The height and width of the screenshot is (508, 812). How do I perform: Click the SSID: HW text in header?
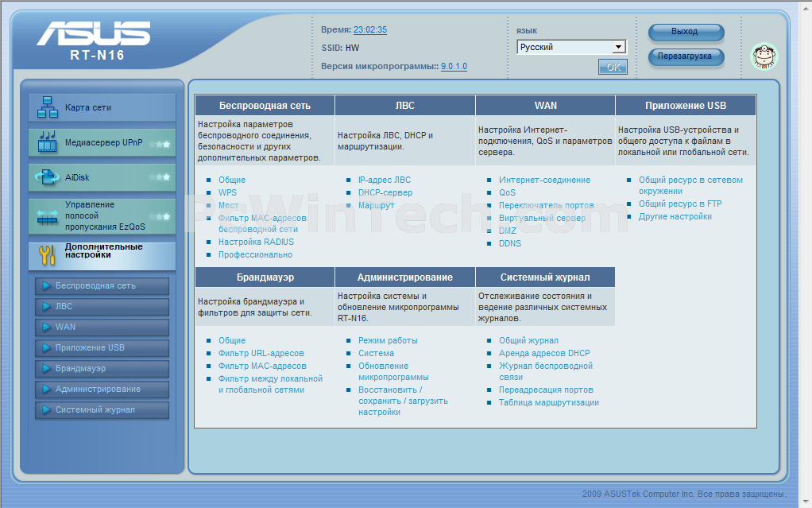(x=340, y=48)
